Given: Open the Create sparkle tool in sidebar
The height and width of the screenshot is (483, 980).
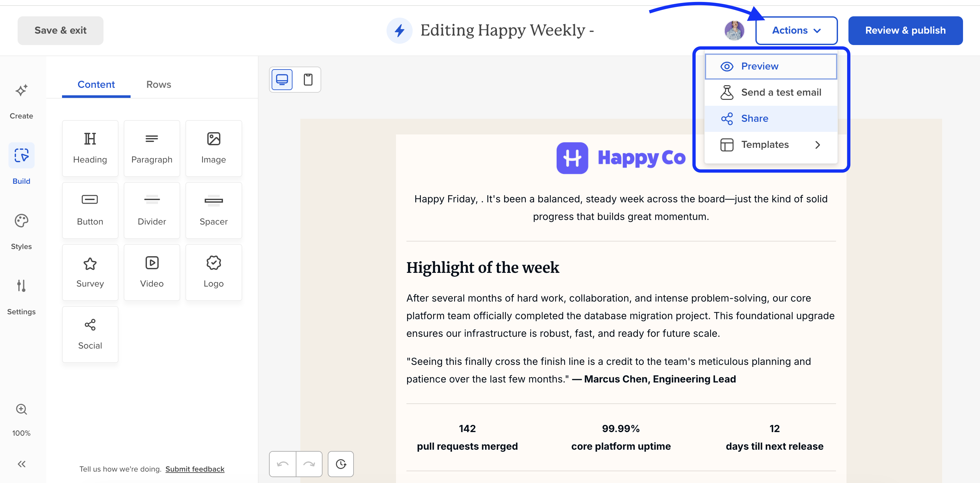Looking at the screenshot, I should (21, 91).
